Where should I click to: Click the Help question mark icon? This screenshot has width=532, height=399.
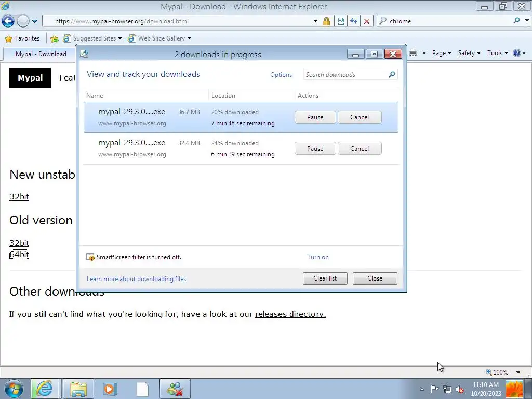pos(517,53)
